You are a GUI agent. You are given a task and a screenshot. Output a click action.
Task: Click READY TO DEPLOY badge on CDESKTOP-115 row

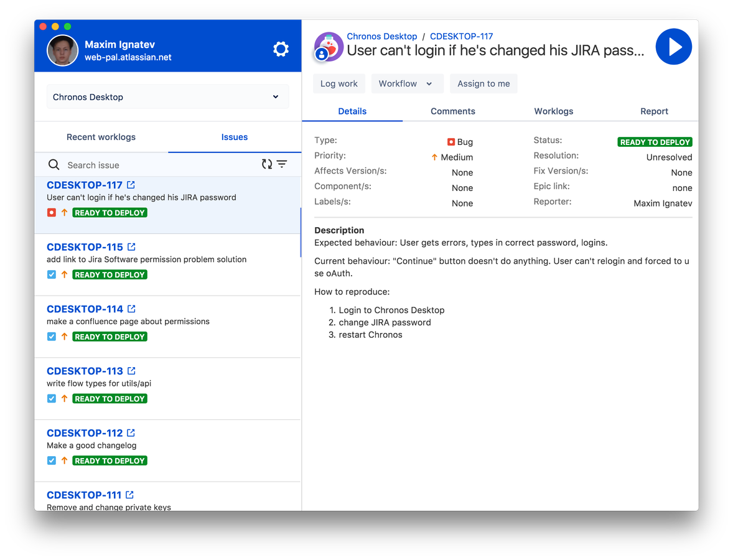point(110,275)
